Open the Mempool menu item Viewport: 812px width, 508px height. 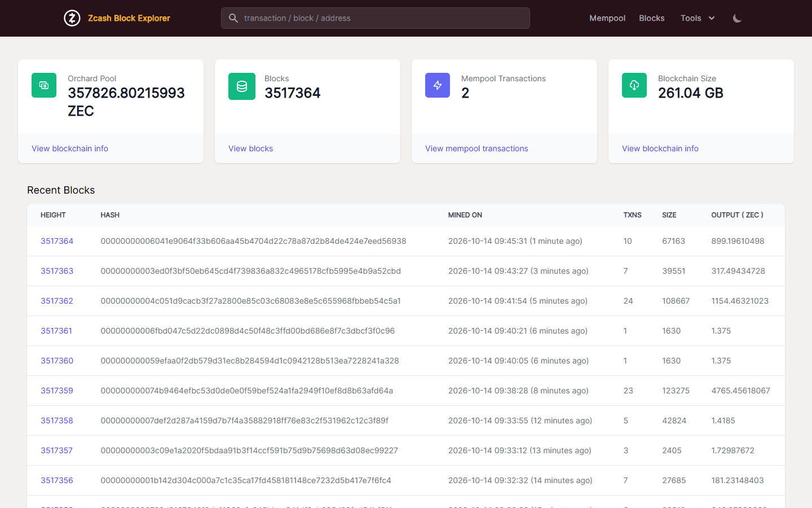point(607,18)
